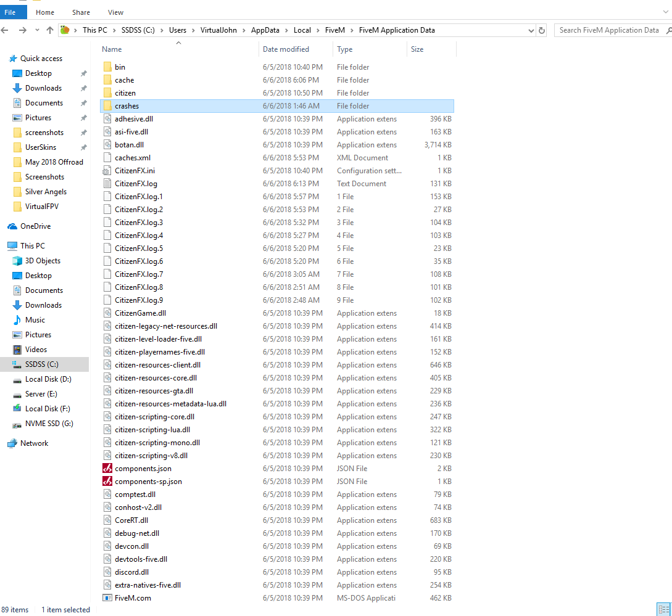Screen dimensions: 672x616
Task: Select the components.json file icon
Action: point(107,468)
